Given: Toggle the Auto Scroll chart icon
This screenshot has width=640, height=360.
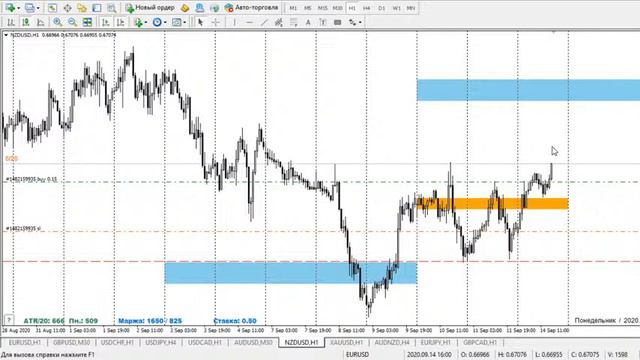Looking at the screenshot, I should pyautogui.click(x=106, y=22).
